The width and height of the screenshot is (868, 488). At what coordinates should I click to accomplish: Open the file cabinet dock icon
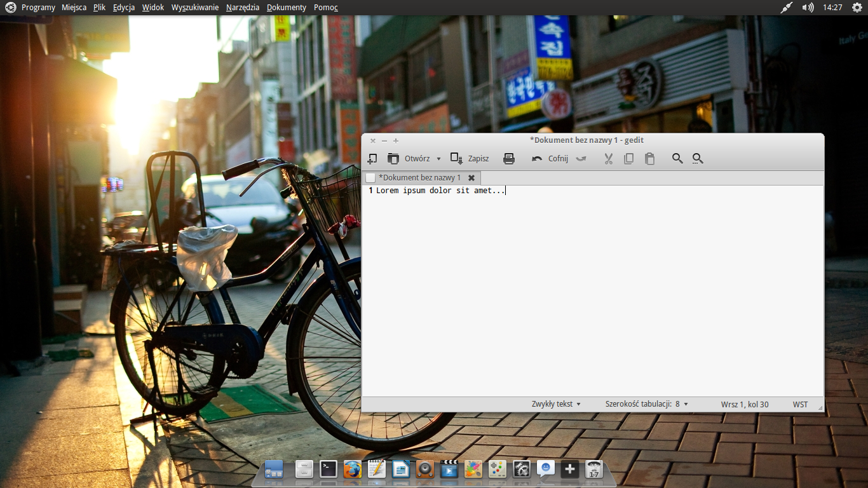(x=304, y=470)
